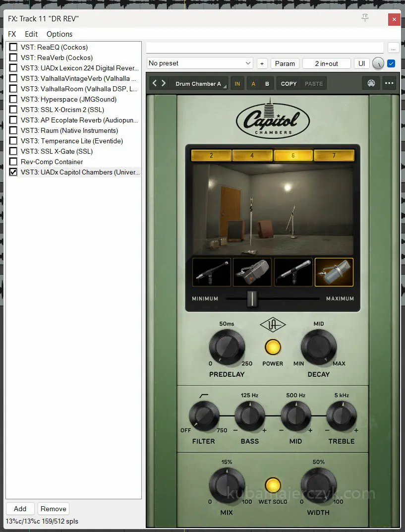Go to previous preset arrow
Viewport: 405px width, 532px height.
[155, 83]
